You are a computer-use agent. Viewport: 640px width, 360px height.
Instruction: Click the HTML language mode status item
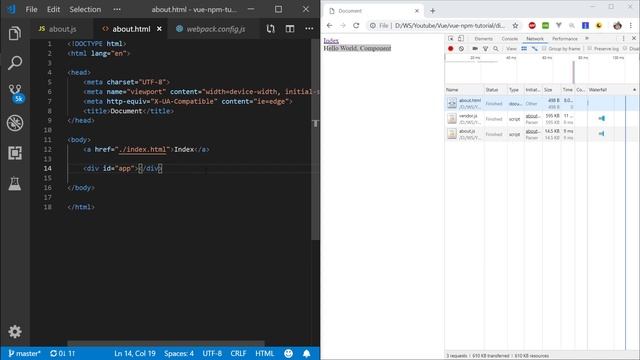click(264, 353)
